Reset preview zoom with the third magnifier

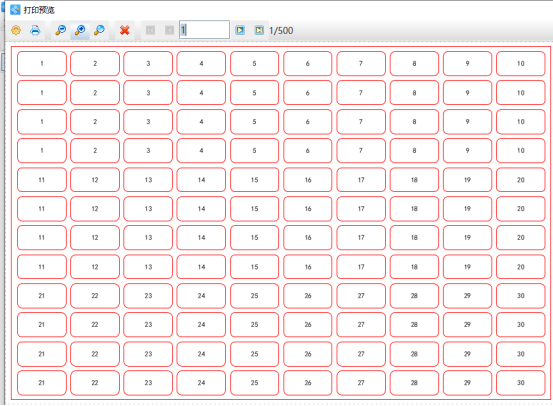(99, 30)
